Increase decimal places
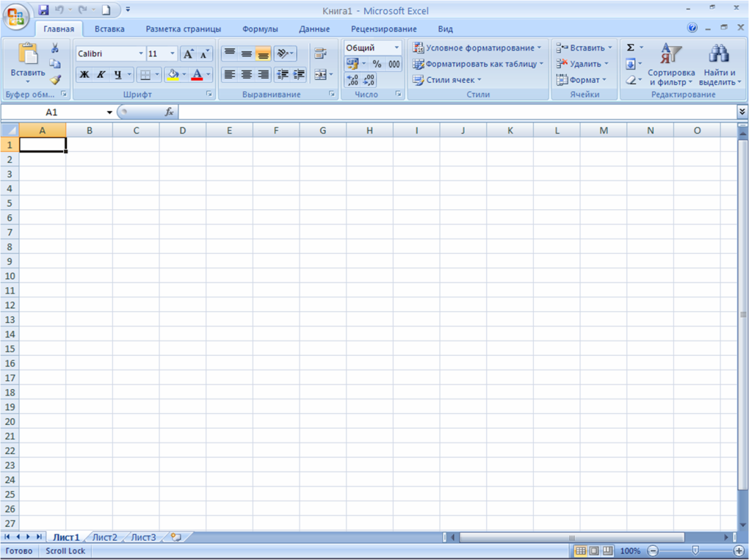 (x=352, y=80)
